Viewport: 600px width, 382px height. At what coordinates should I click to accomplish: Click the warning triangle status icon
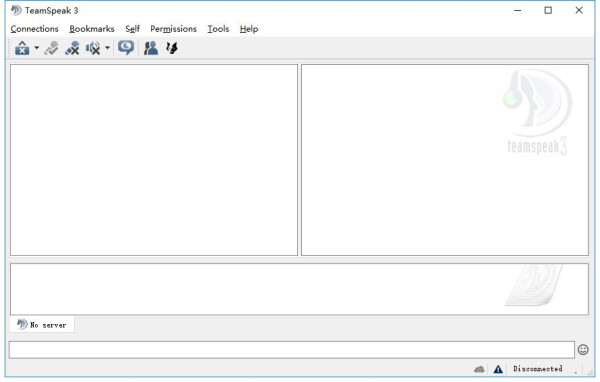[x=498, y=369]
